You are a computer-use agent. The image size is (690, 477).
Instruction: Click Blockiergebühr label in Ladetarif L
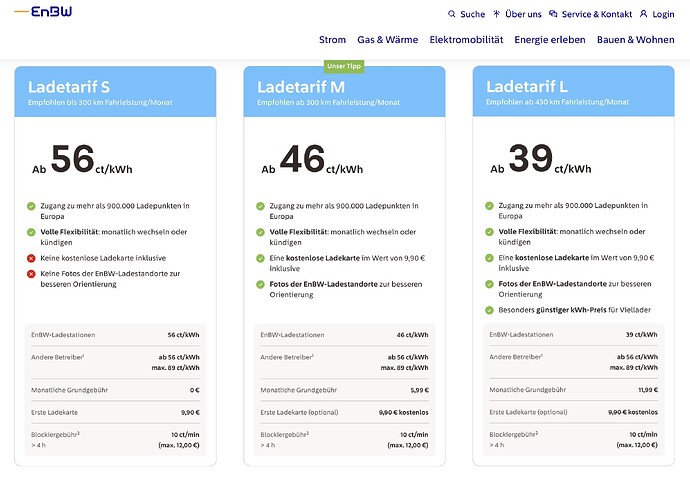[x=514, y=434]
